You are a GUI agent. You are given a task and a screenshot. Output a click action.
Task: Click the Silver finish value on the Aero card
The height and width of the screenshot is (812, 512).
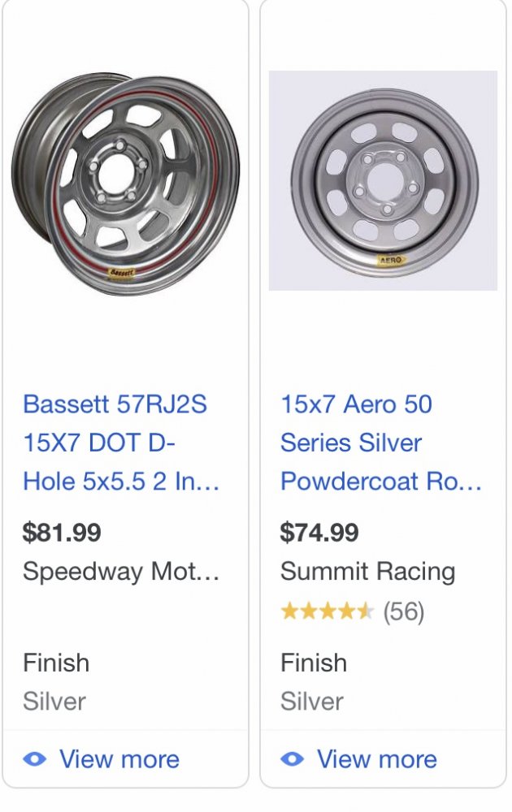[312, 702]
